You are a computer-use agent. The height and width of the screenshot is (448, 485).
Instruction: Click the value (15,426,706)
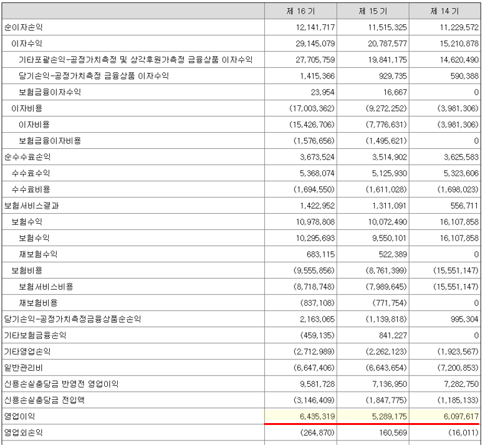click(312, 125)
